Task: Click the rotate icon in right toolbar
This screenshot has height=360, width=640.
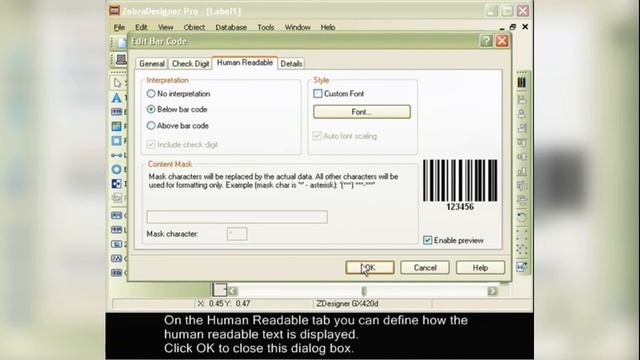Action: point(522,217)
